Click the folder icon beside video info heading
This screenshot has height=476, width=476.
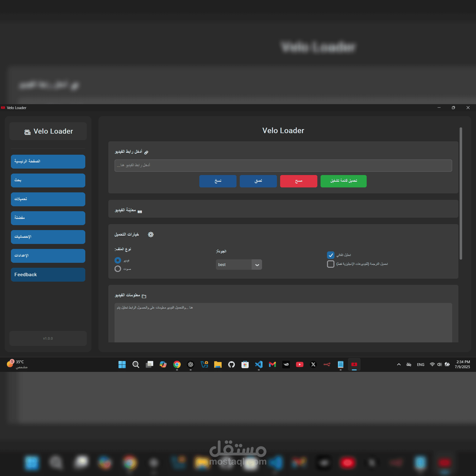[144, 296]
